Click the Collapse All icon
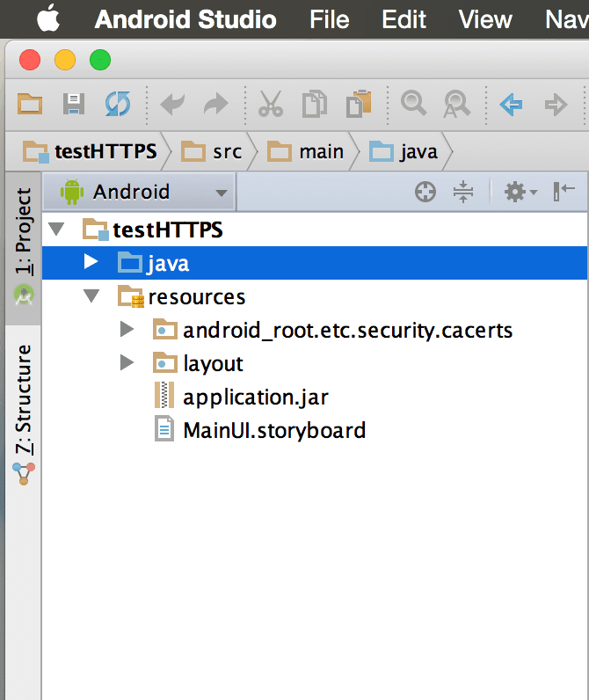589x700 pixels. coord(463,192)
